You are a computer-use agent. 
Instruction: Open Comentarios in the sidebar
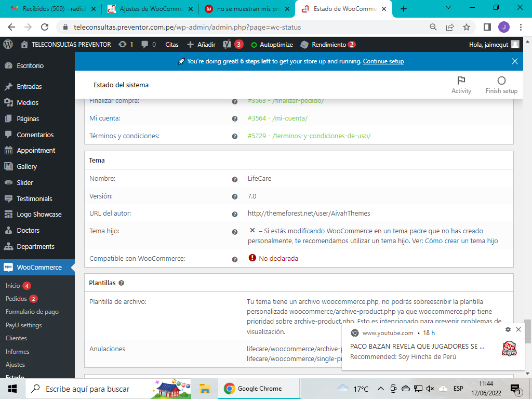(x=37, y=135)
